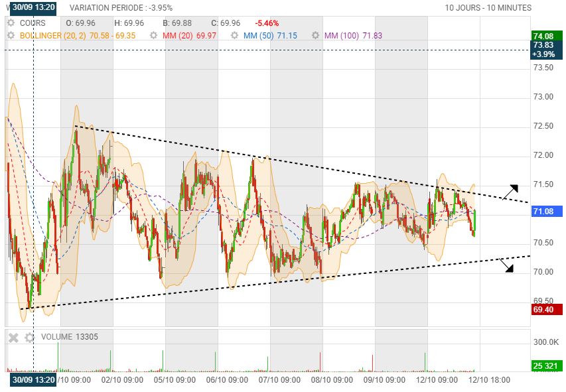Screen dimensions: 566x392
Task: Click the gear icon beside MM (50)
Action: point(234,34)
